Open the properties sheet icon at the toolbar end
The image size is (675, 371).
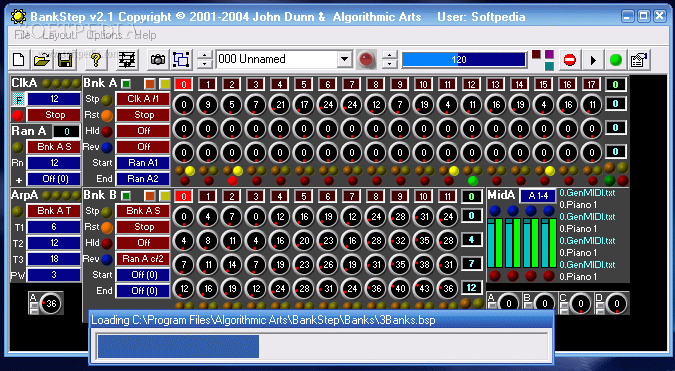point(639,60)
